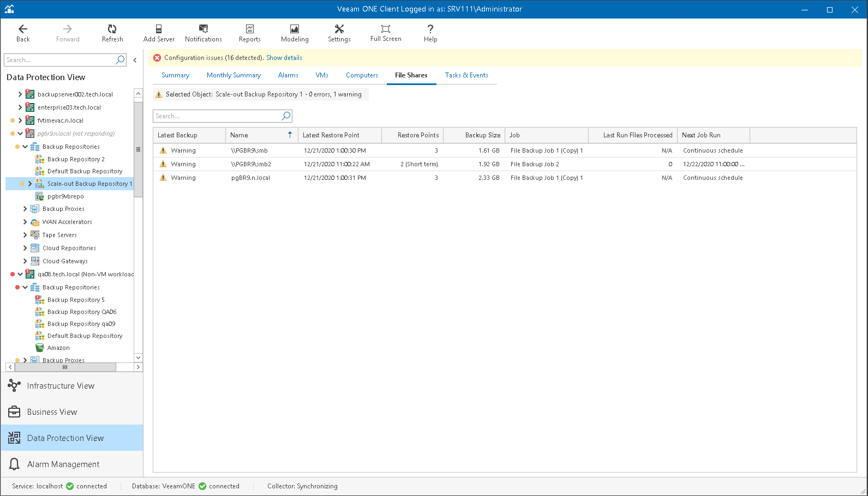868x496 pixels.
Task: Sort by the Name column header
Action: [262, 135]
